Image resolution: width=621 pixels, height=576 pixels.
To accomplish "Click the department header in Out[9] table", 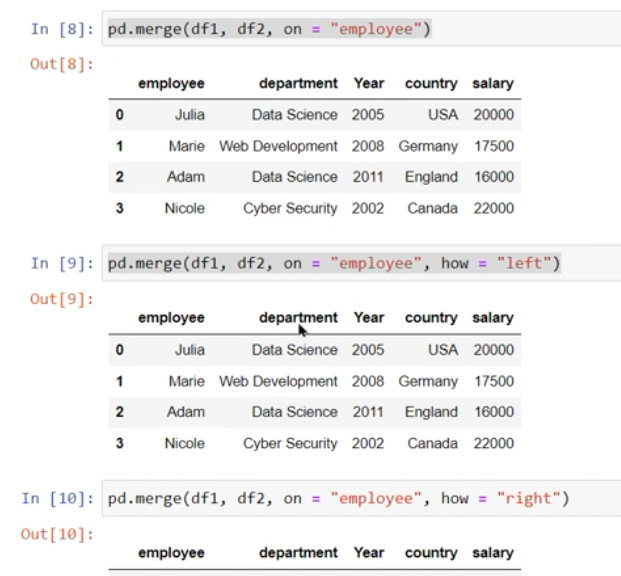I will pos(298,319).
